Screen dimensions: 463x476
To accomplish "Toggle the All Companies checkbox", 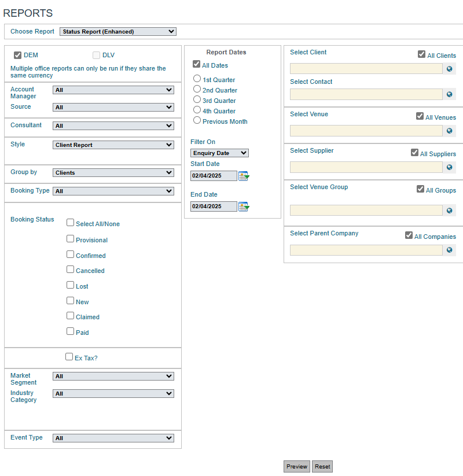I will pos(409,235).
